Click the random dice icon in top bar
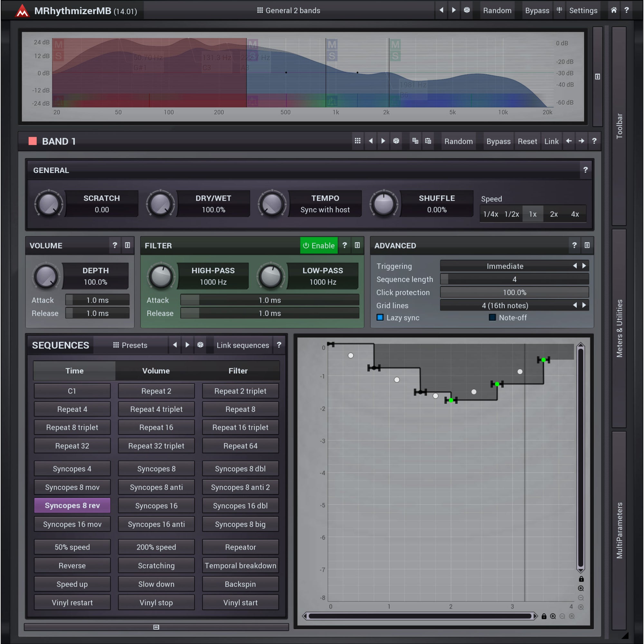Screen dimensions: 644x644 point(467,10)
